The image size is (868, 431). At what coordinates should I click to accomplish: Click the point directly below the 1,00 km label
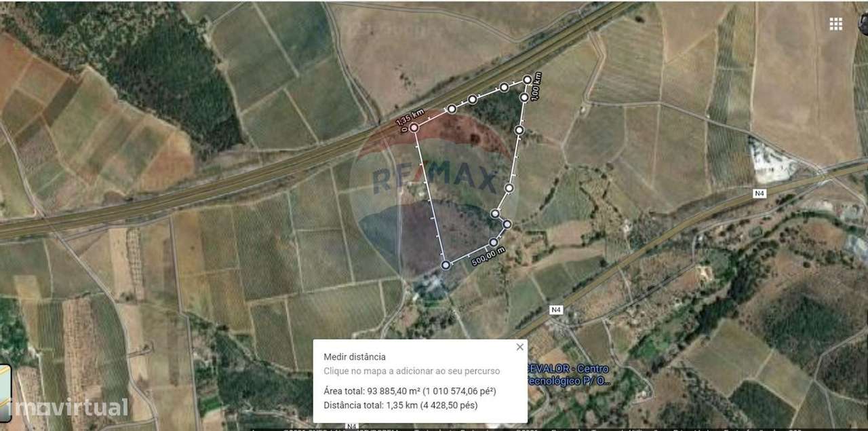[524, 98]
